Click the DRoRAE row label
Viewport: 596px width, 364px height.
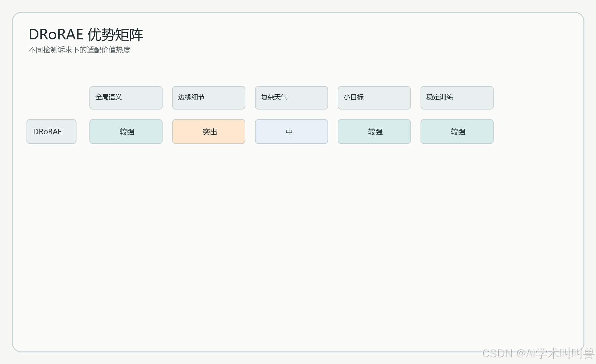point(51,131)
